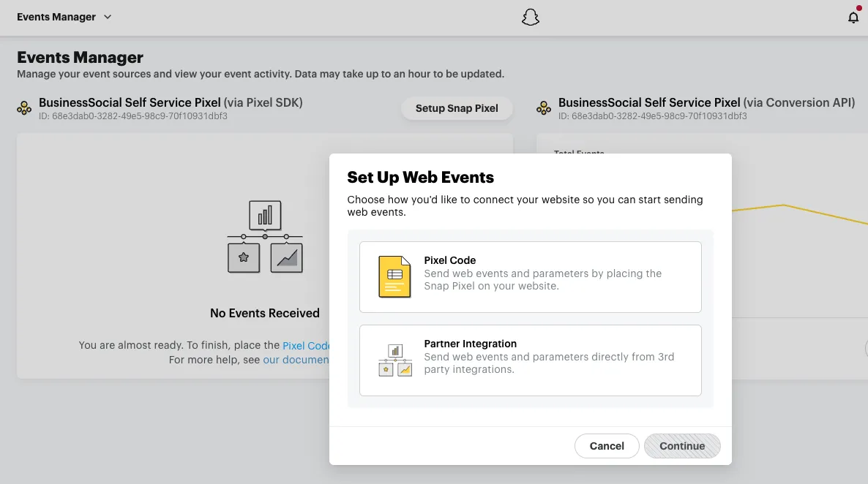Click the 'No Events Received' heading
The height and width of the screenshot is (484, 868).
265,313
